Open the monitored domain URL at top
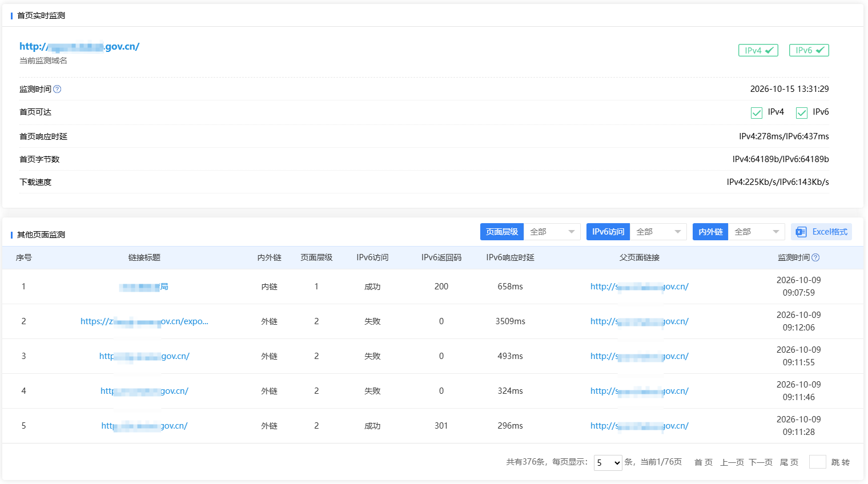868x484 pixels. point(79,46)
